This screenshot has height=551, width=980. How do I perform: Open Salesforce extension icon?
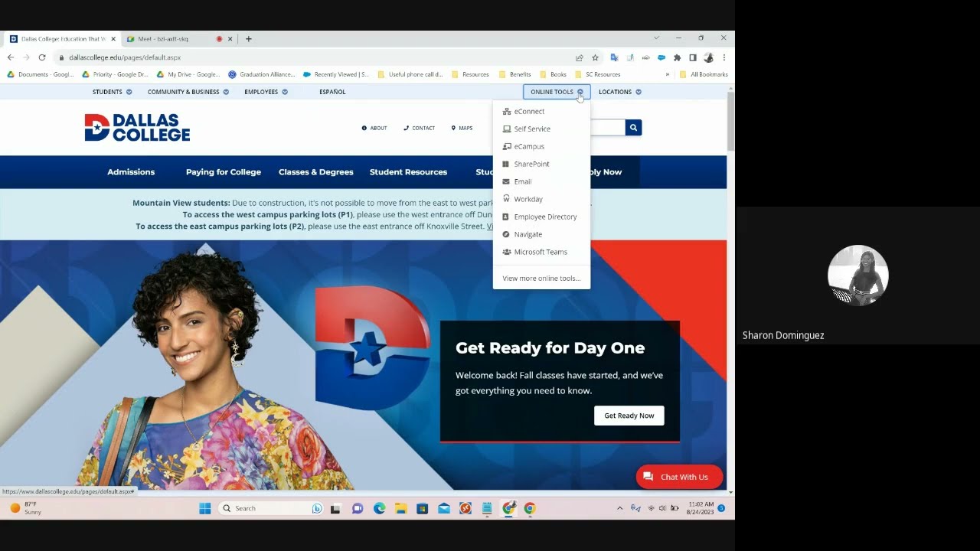[661, 57]
